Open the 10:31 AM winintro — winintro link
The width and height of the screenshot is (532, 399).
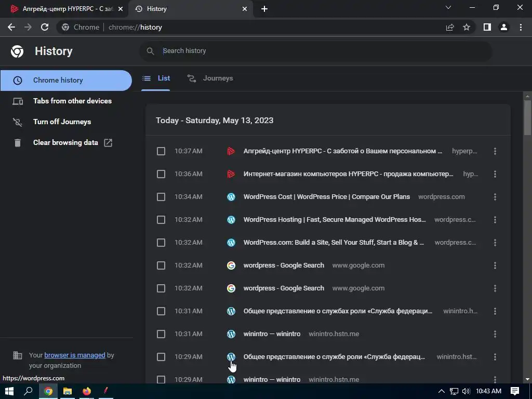(272, 334)
